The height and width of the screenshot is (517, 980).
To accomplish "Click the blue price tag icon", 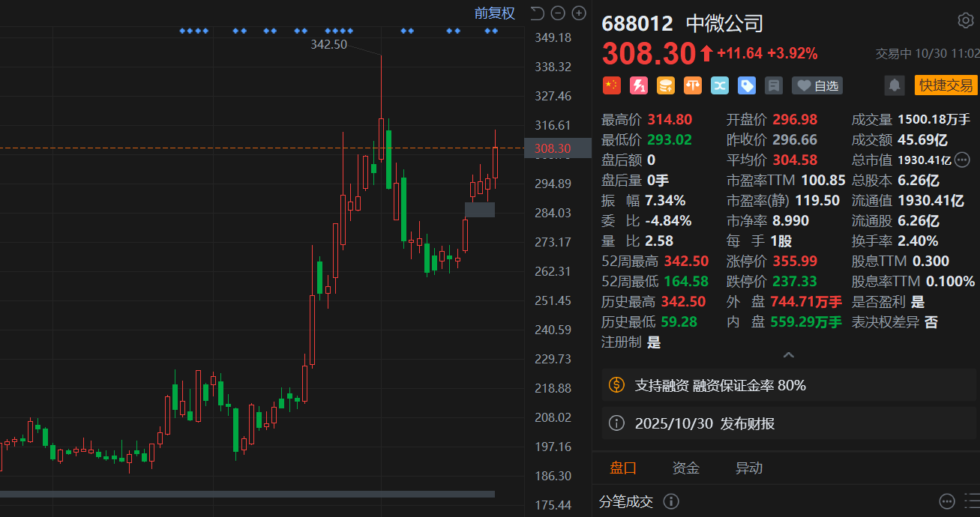I will (x=746, y=85).
